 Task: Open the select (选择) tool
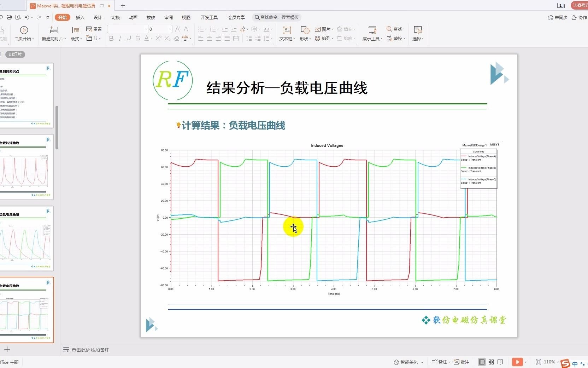[x=418, y=34]
